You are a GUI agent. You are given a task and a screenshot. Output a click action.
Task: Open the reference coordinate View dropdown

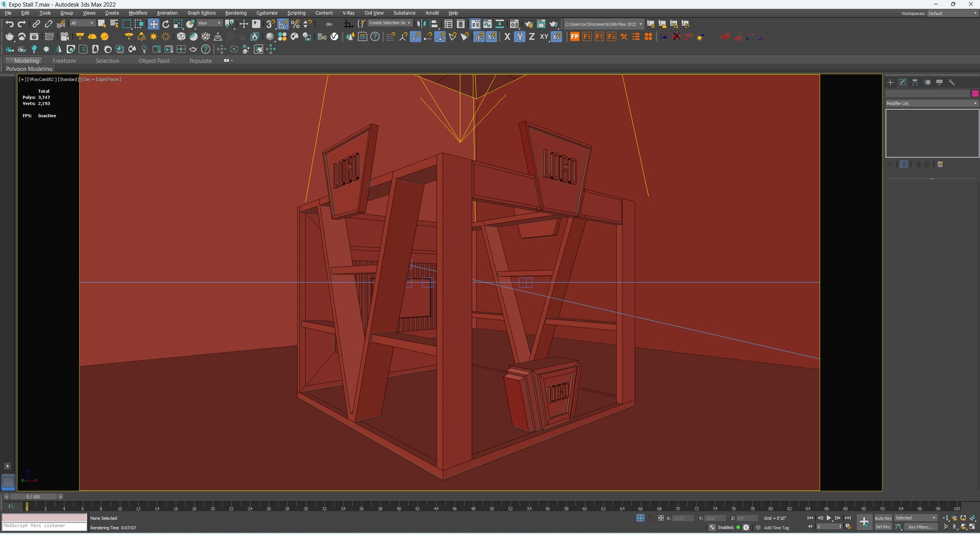pos(209,23)
